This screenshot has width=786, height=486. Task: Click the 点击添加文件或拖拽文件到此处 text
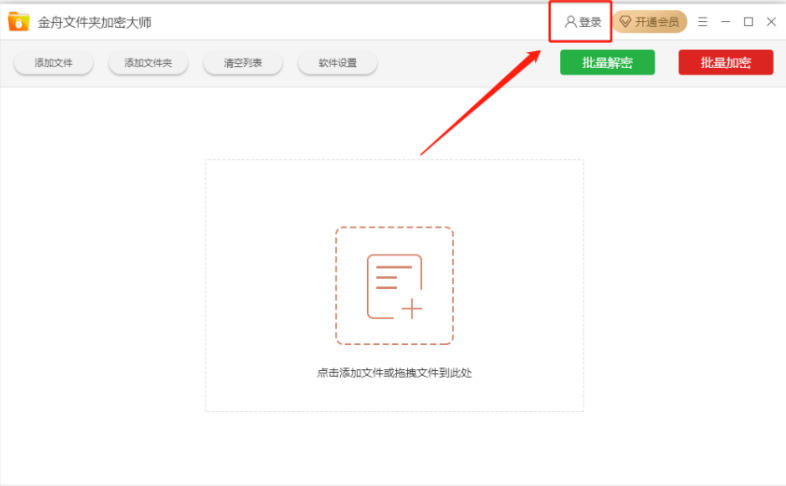pyautogui.click(x=395, y=373)
